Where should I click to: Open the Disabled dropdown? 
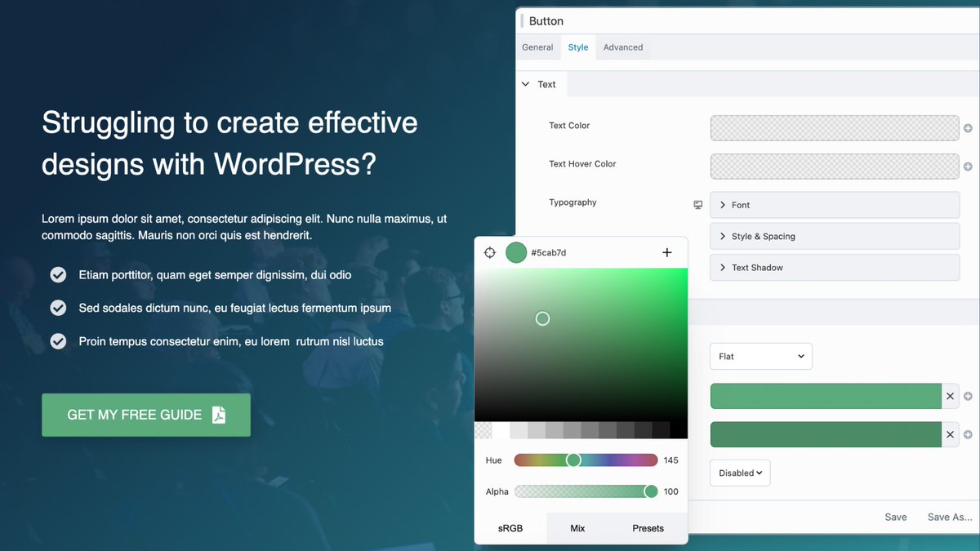(x=740, y=473)
